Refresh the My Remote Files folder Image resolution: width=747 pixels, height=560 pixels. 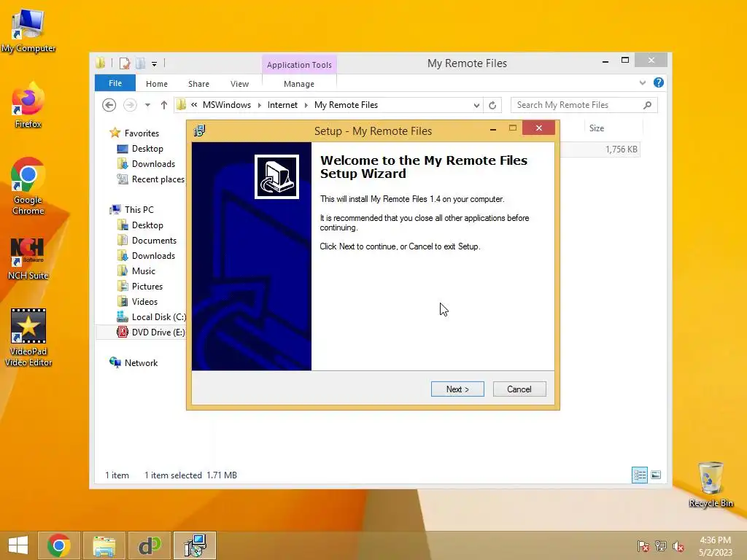point(492,105)
